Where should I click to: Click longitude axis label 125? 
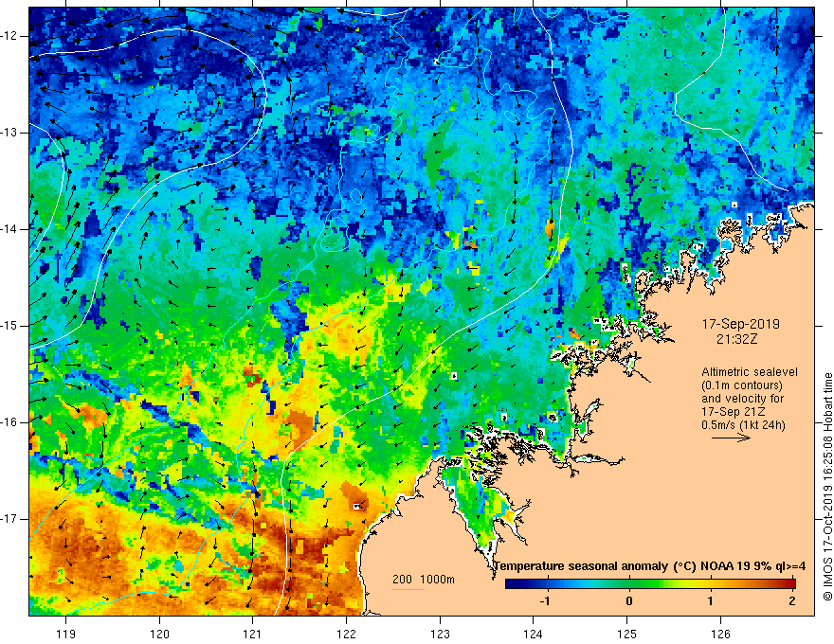(627, 634)
